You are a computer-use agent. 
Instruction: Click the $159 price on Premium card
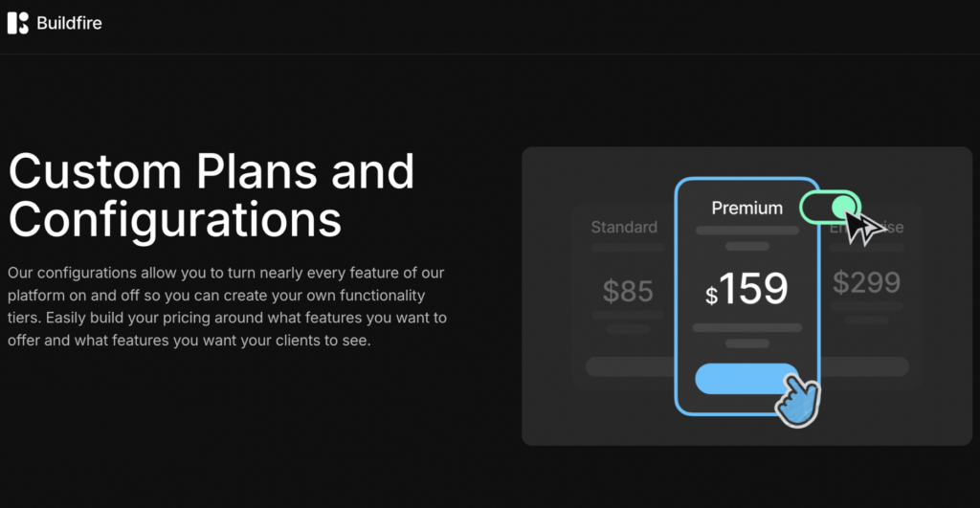746,289
